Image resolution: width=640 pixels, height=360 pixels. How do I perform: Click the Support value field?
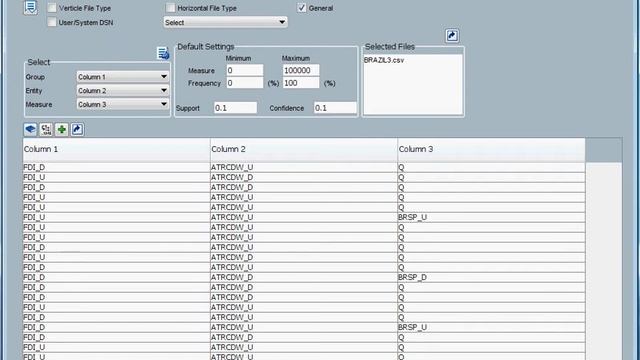point(236,108)
